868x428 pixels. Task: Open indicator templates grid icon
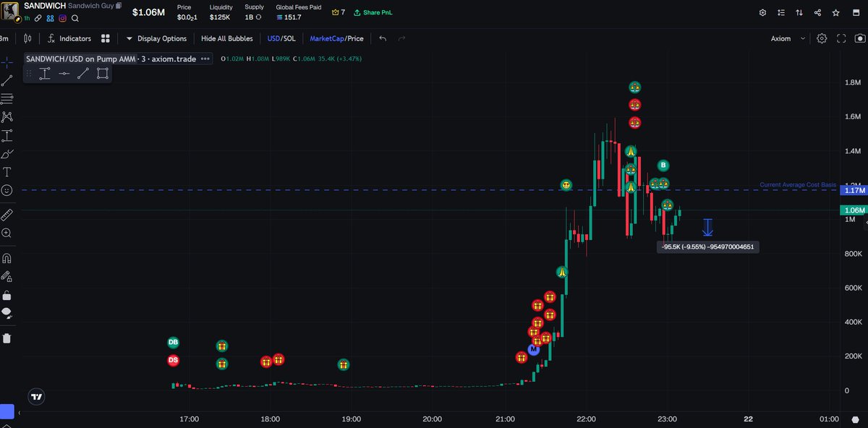coord(106,38)
